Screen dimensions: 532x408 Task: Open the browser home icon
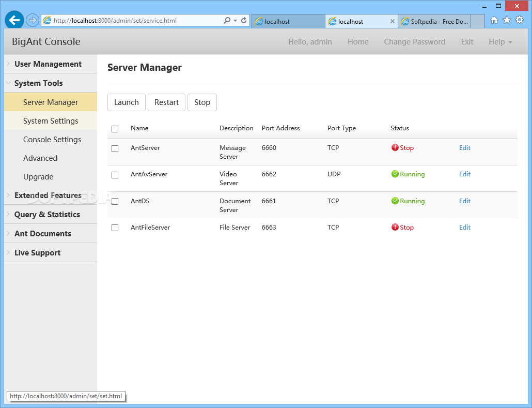click(x=494, y=20)
